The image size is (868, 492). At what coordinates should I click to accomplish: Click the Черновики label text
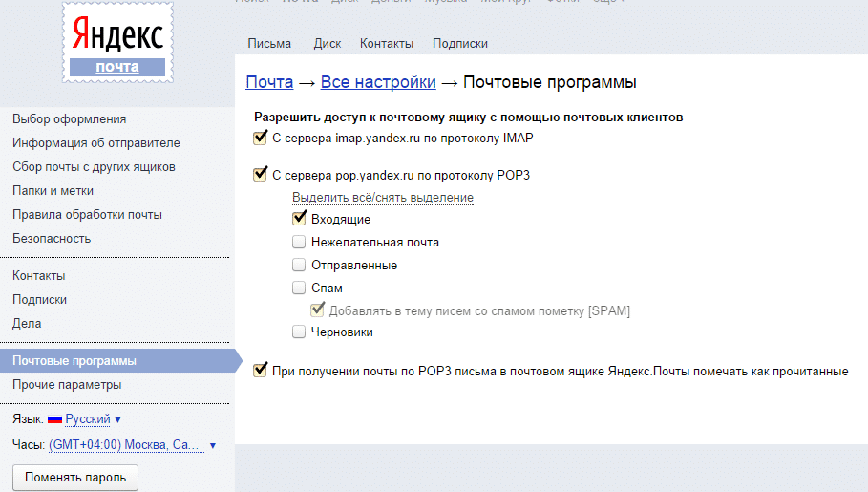pos(342,332)
